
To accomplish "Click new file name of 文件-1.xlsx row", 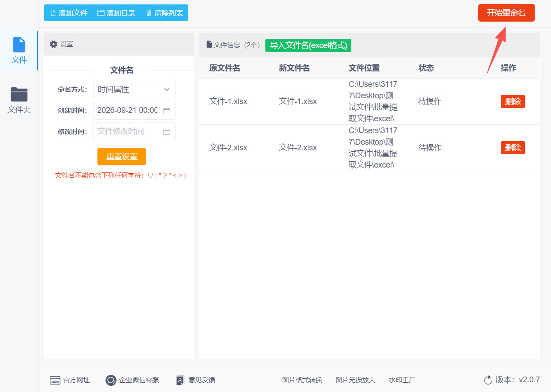I will point(298,101).
